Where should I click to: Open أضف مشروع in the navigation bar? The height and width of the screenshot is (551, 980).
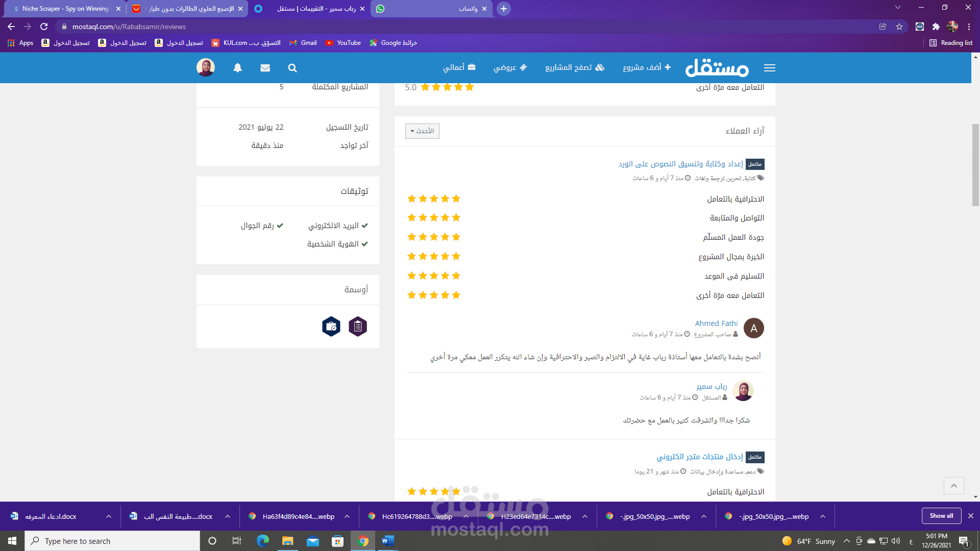coord(647,67)
